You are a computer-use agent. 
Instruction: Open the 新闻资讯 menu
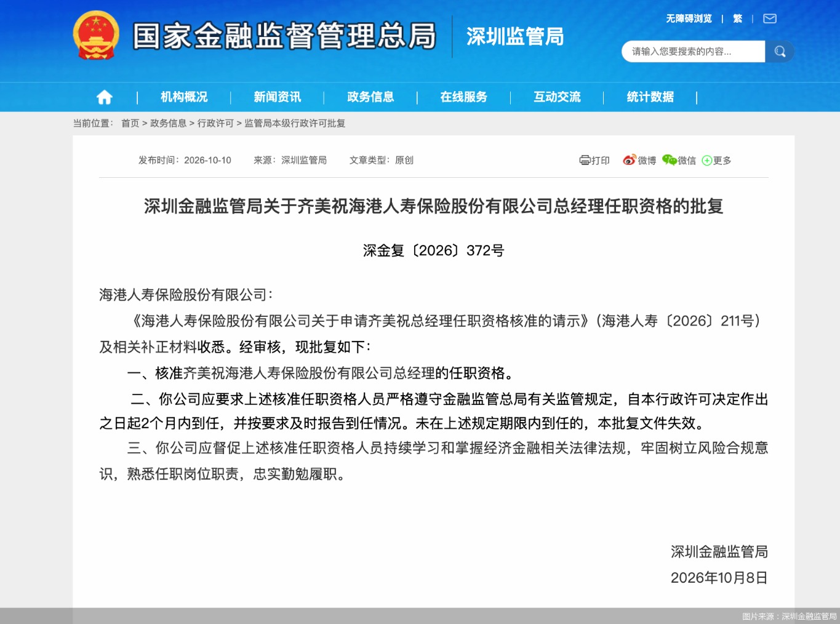(x=278, y=97)
